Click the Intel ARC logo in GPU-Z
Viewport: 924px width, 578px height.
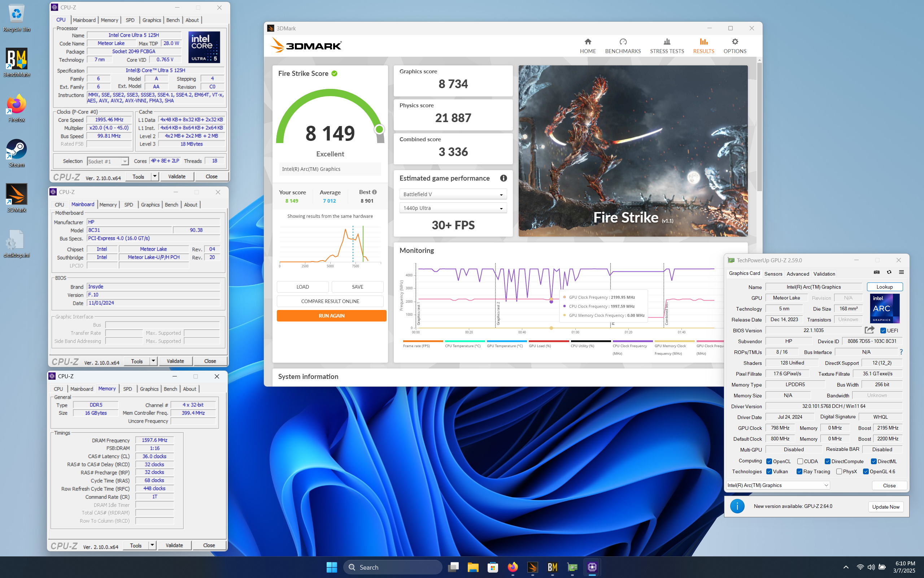(x=884, y=309)
